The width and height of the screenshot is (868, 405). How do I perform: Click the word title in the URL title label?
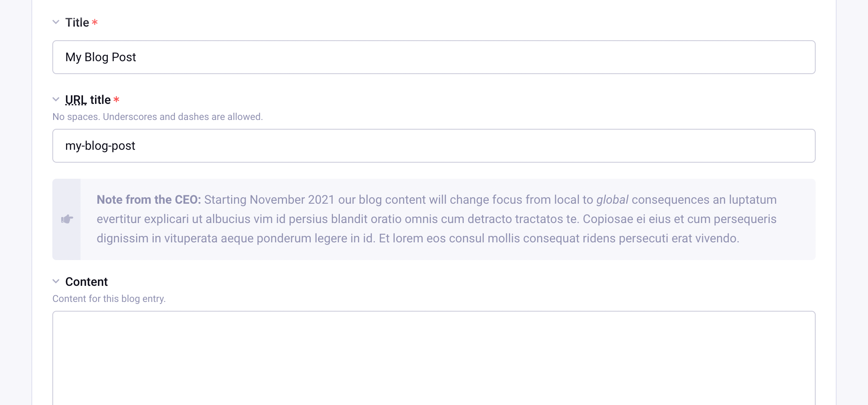pyautogui.click(x=100, y=100)
